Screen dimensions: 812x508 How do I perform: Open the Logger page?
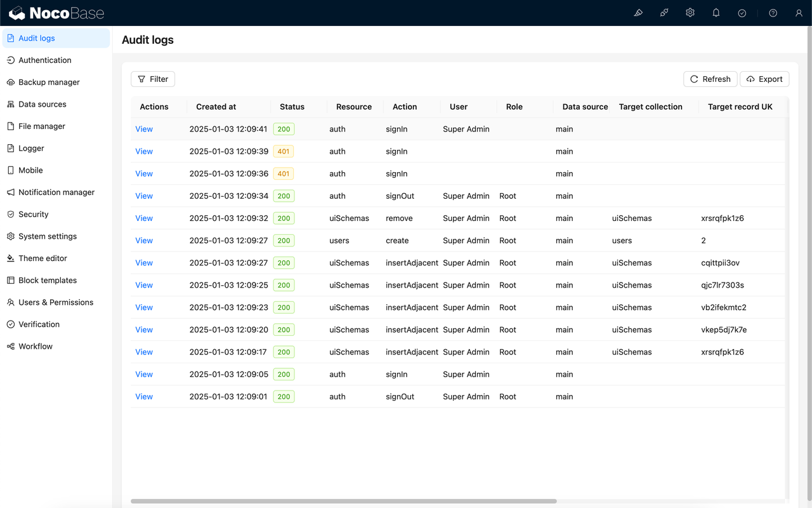(56, 148)
